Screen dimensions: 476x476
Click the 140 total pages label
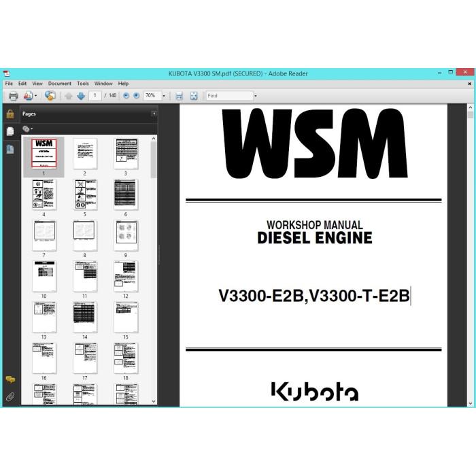click(113, 96)
